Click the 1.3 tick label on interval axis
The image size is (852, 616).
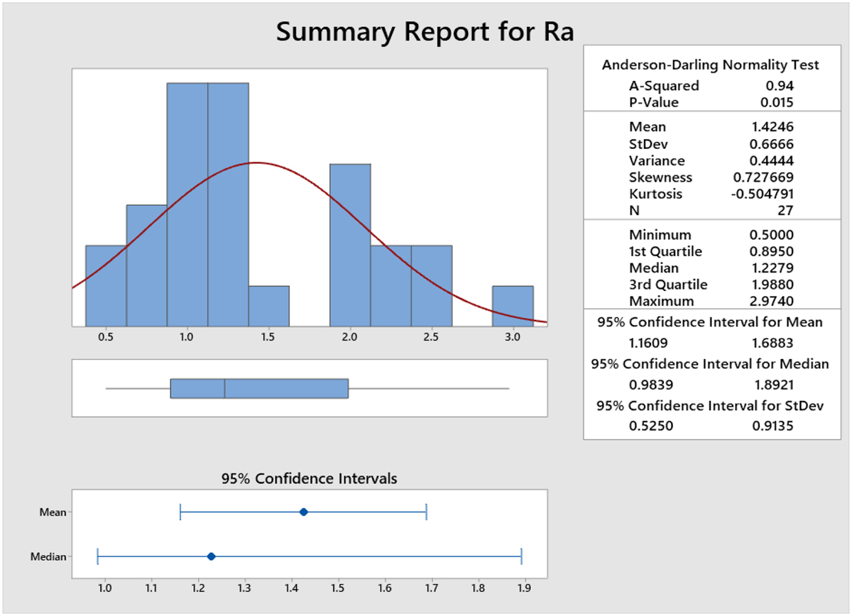click(245, 588)
